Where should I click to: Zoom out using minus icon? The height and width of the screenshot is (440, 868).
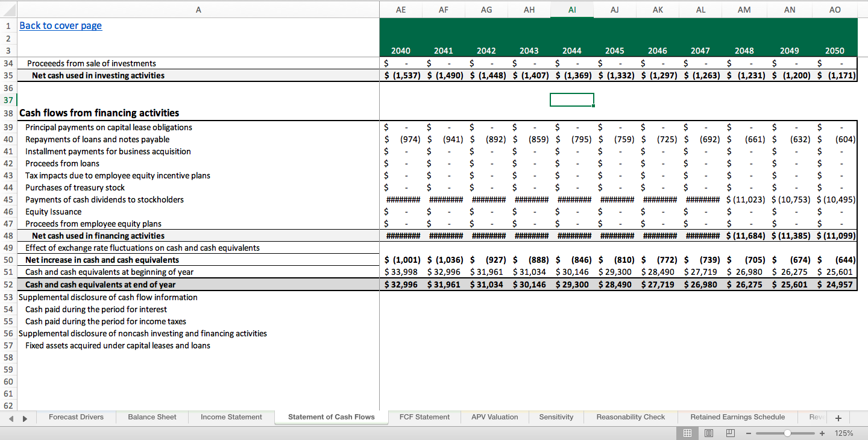point(747,433)
